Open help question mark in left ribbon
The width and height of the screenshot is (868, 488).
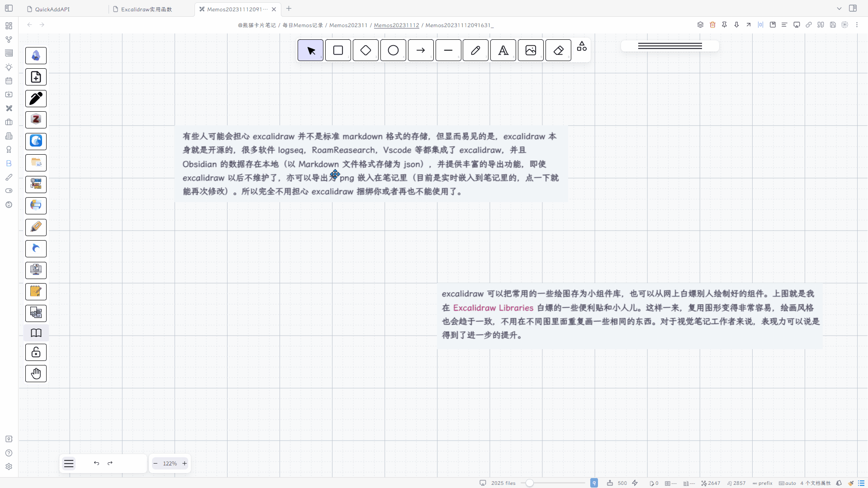pos(9,453)
